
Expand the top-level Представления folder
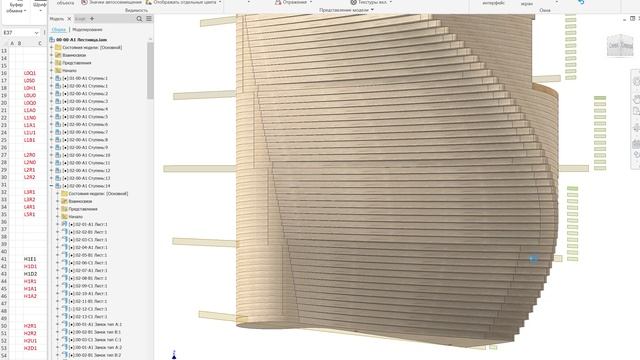(51, 63)
